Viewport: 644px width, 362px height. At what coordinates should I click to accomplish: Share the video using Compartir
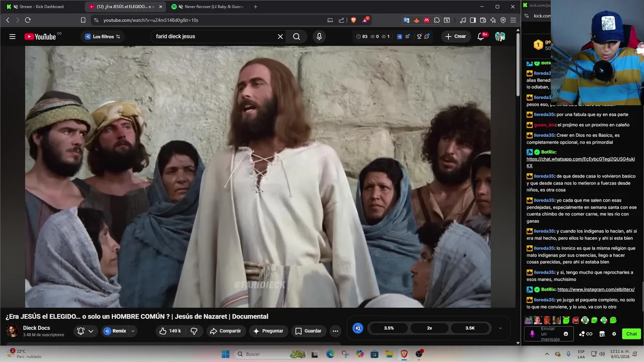point(225,331)
